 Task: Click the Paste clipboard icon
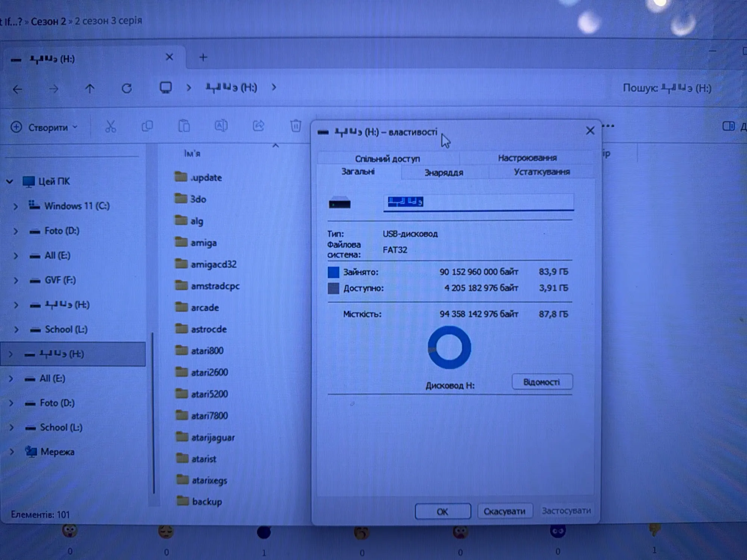[x=184, y=126]
